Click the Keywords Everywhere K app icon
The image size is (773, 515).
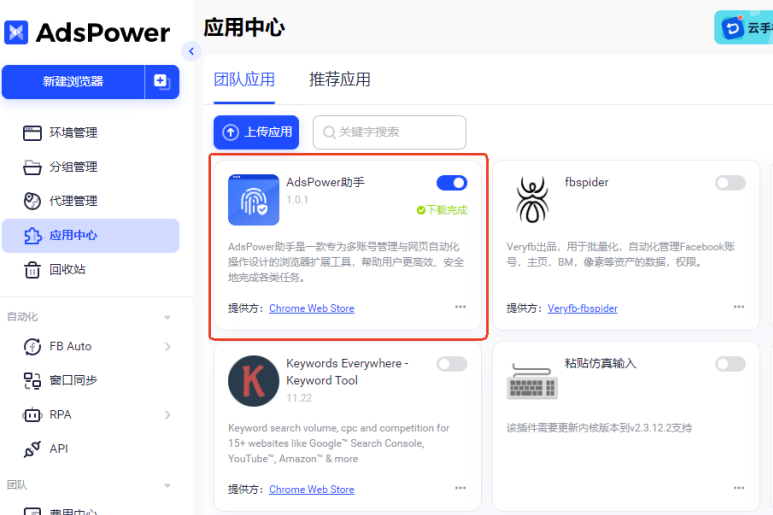(x=253, y=381)
